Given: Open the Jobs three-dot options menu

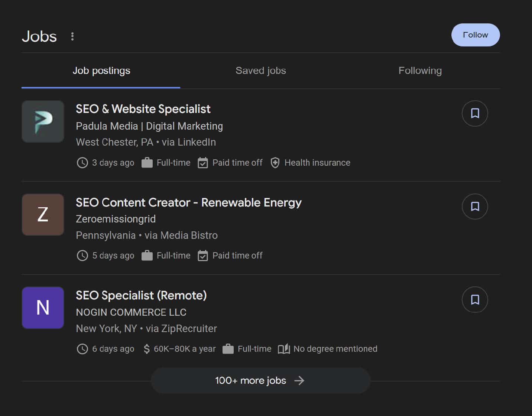Looking at the screenshot, I should coord(72,36).
